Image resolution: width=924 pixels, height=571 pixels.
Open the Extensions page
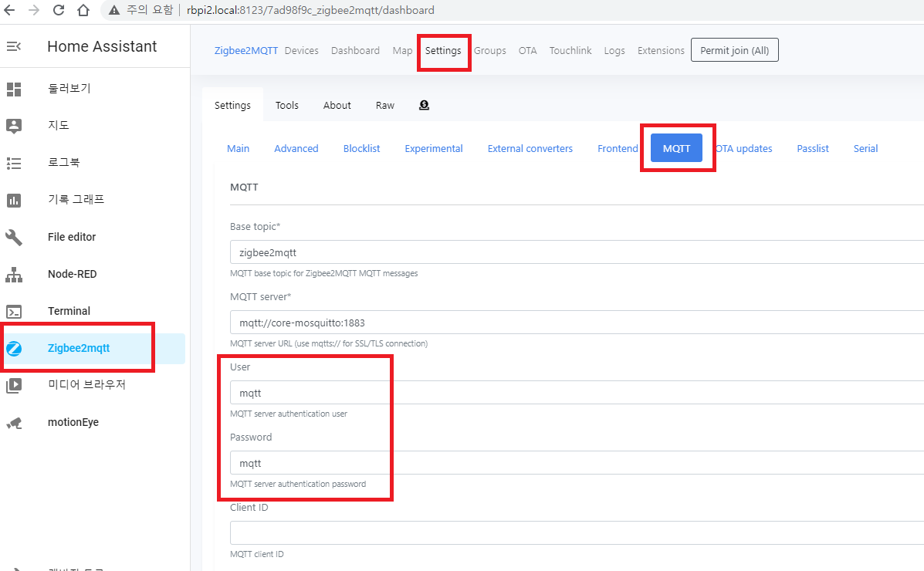coord(661,51)
